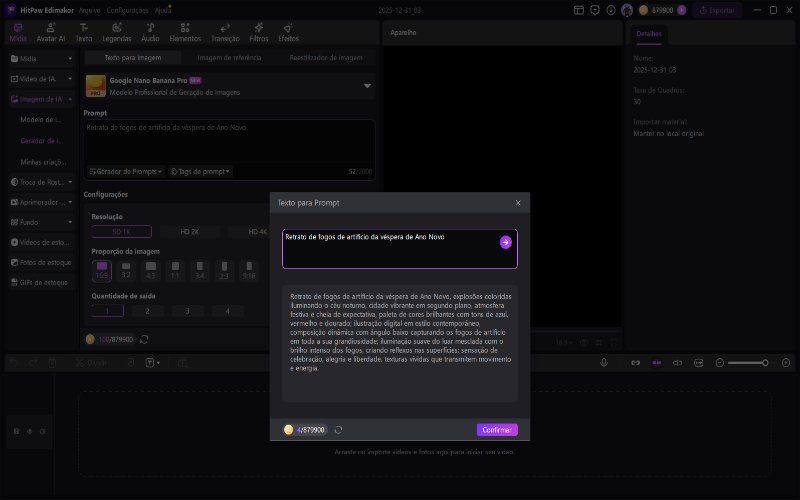Close the Texto para Prompt dialog

click(x=517, y=203)
